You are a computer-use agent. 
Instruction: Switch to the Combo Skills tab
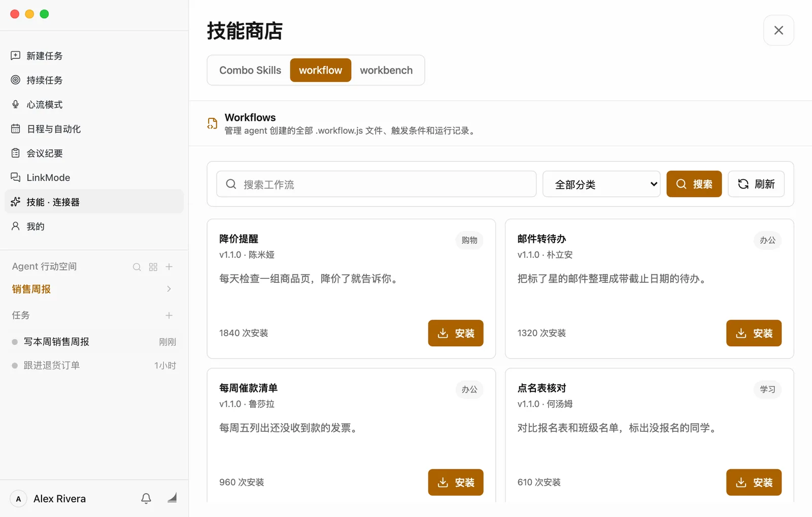250,70
